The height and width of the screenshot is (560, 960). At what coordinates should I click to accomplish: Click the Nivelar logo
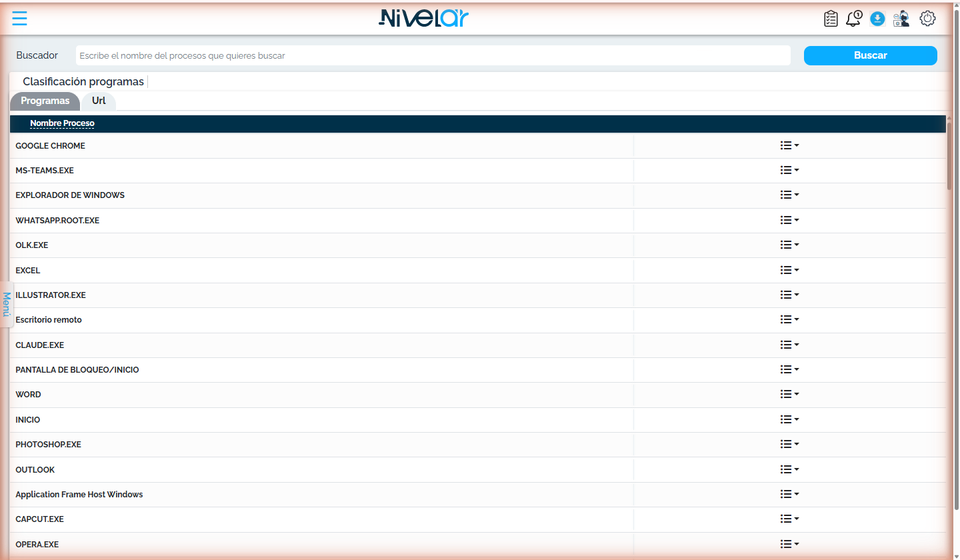click(424, 18)
